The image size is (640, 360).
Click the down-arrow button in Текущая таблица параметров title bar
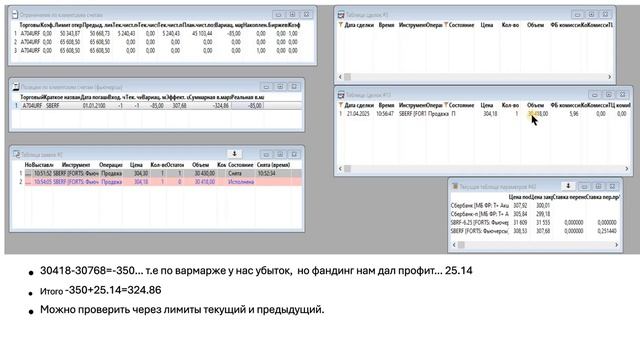(568, 186)
